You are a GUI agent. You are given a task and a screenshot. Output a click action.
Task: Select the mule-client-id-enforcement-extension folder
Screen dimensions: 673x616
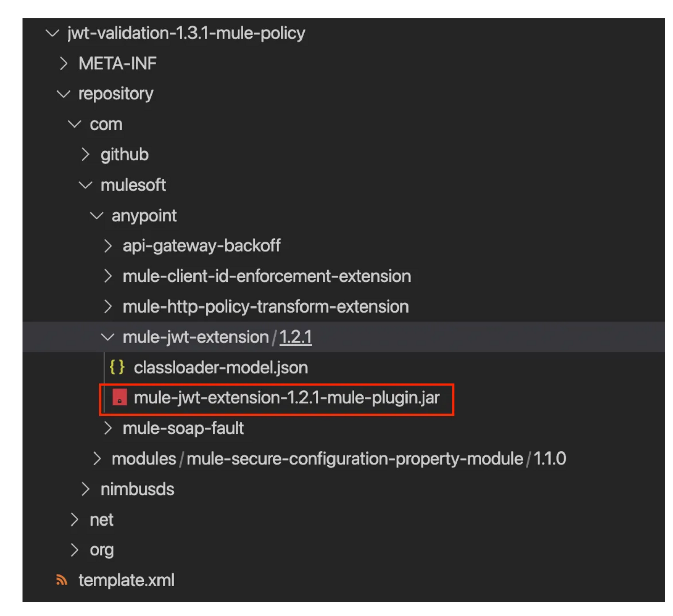pyautogui.click(x=267, y=276)
